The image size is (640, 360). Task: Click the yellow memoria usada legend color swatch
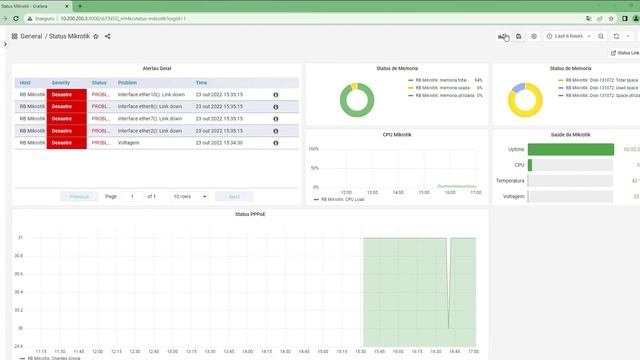tap(411, 88)
